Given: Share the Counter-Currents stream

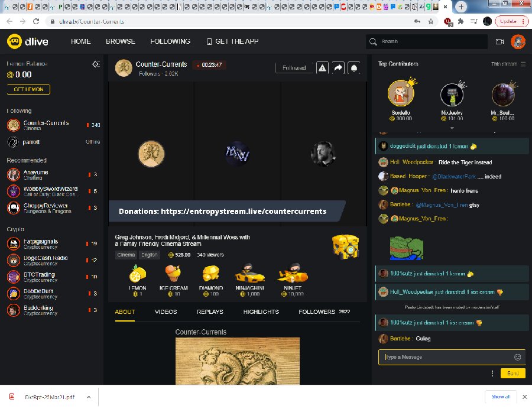Looking at the screenshot, I should (x=338, y=68).
